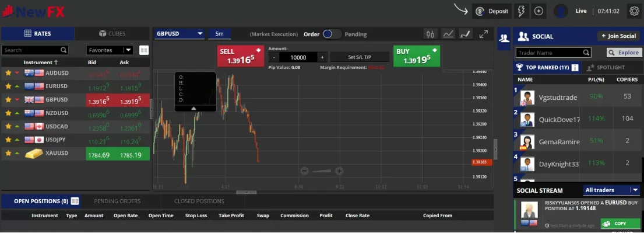Sort by Instrument column header
Image resolution: width=644 pixels, height=233 pixels.
click(40, 62)
